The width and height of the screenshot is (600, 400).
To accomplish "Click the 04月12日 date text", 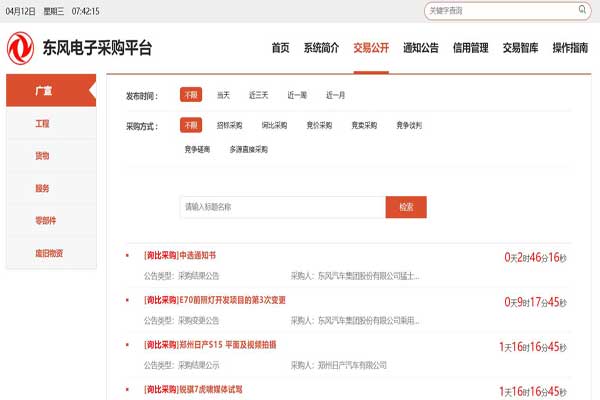I will coord(20,11).
